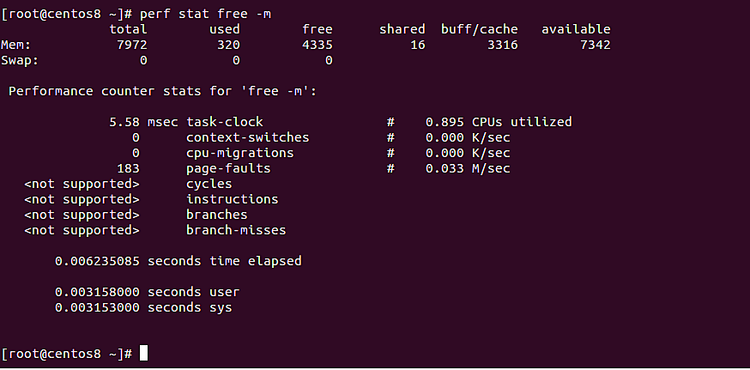The height and width of the screenshot is (370, 750).
Task: Select the free memory value 4335
Action: tap(317, 45)
